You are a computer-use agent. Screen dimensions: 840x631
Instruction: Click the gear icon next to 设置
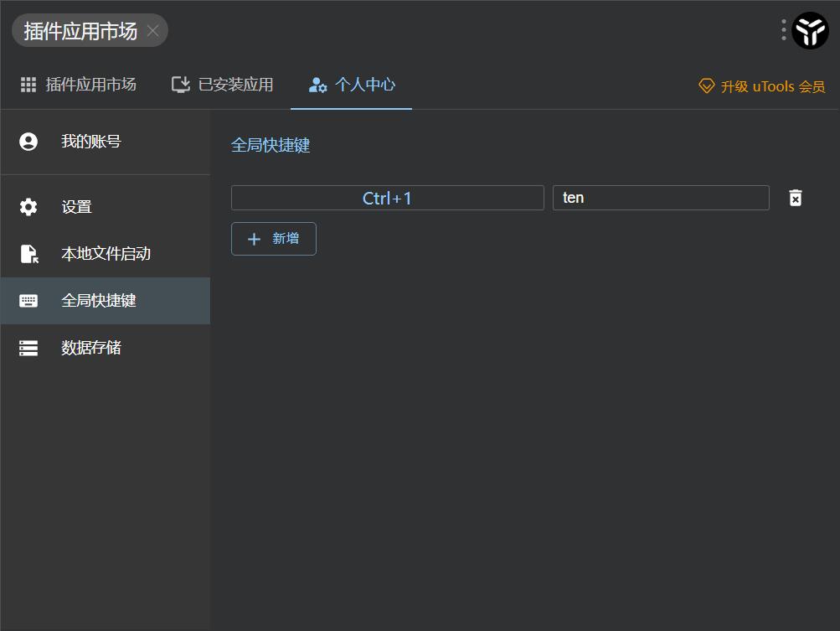pyautogui.click(x=28, y=207)
